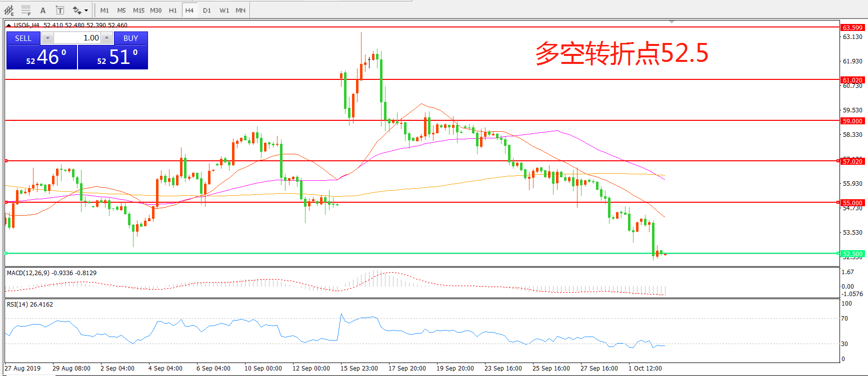Click the red 61.020 price level label
The height and width of the screenshot is (376, 868).
click(x=852, y=80)
